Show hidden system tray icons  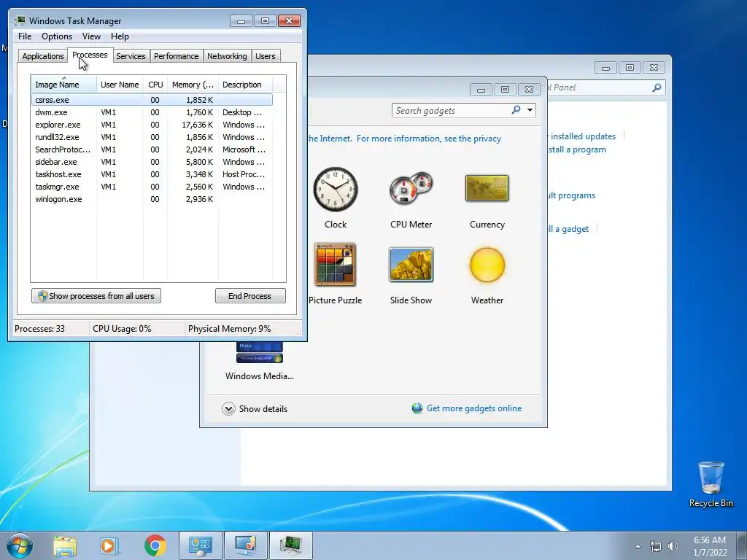[x=638, y=546]
